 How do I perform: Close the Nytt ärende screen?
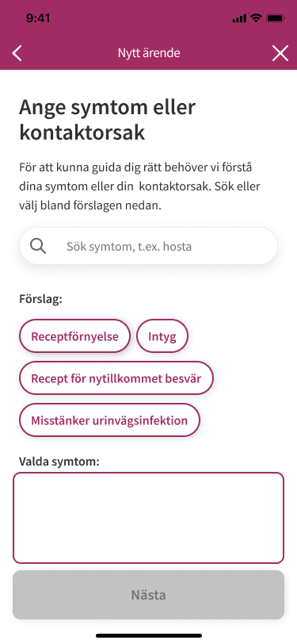tap(280, 53)
